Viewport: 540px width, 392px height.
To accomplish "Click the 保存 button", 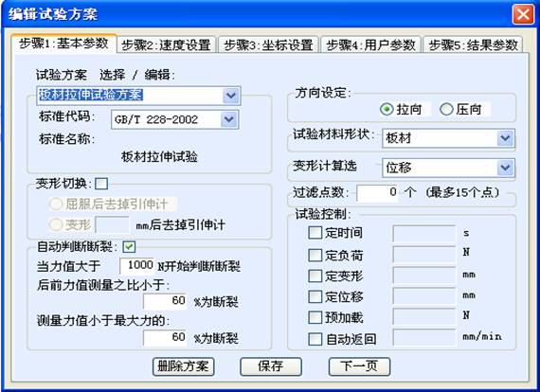I will tap(271, 366).
